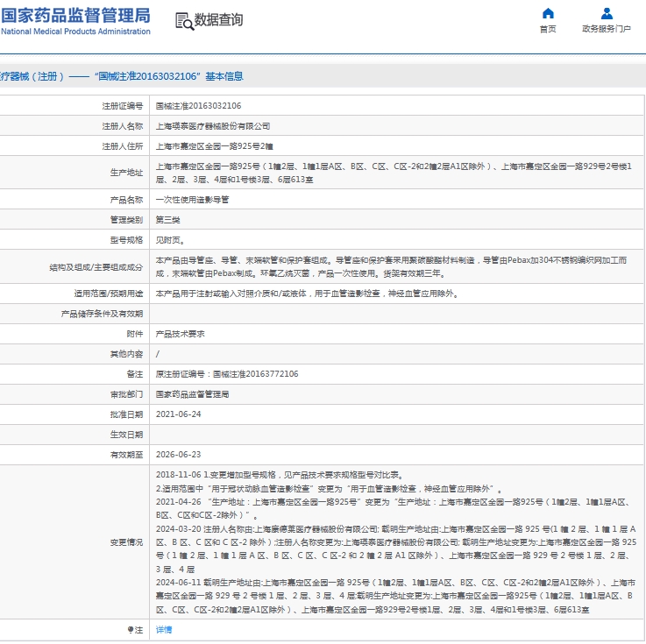
Task: Click the slash value in 其他内容 row
Action: pos(158,354)
